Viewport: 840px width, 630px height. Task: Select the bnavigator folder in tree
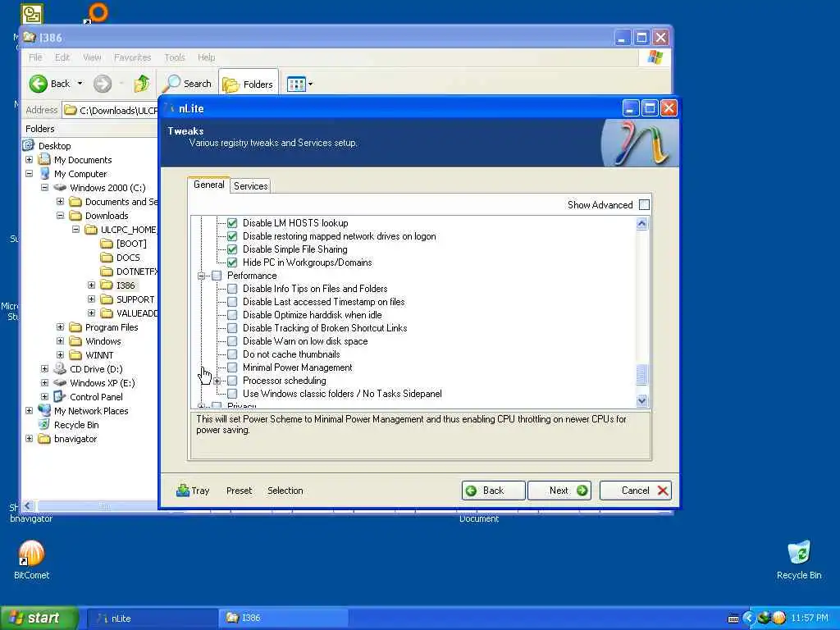(75, 439)
